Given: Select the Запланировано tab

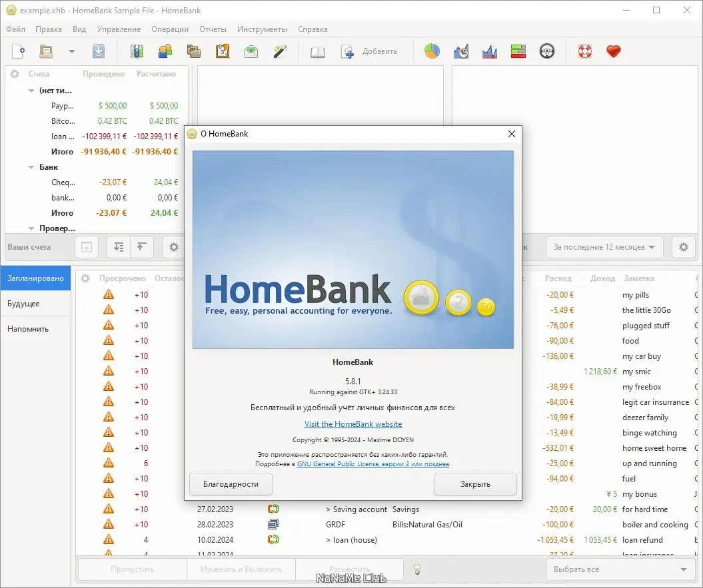Looking at the screenshot, I should [x=35, y=278].
